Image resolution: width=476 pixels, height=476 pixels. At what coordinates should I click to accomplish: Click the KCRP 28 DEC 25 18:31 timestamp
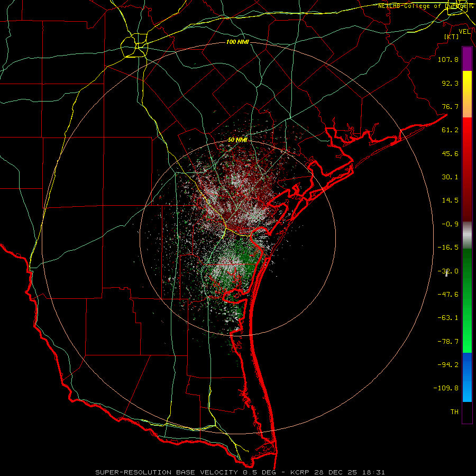pyautogui.click(x=337, y=472)
